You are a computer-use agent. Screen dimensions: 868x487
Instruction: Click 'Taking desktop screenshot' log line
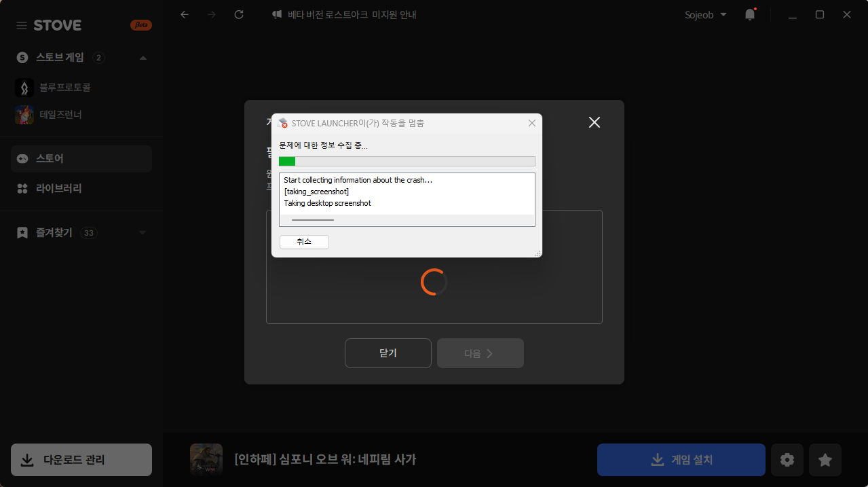point(328,203)
